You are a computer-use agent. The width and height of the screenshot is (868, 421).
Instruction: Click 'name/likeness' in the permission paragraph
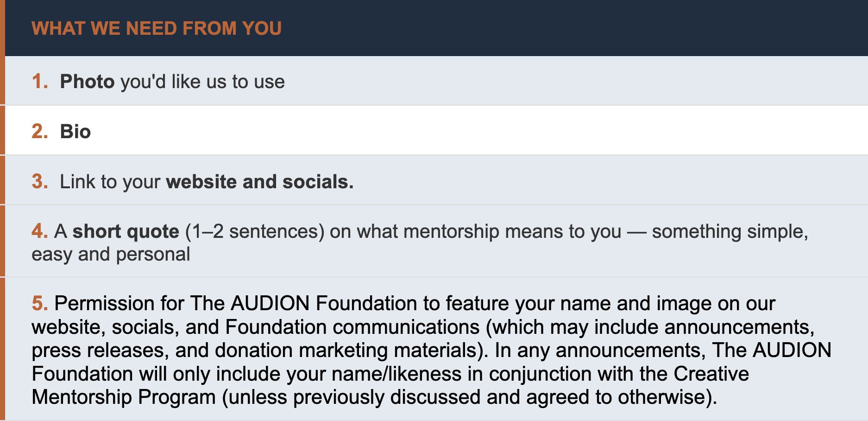[x=396, y=374]
